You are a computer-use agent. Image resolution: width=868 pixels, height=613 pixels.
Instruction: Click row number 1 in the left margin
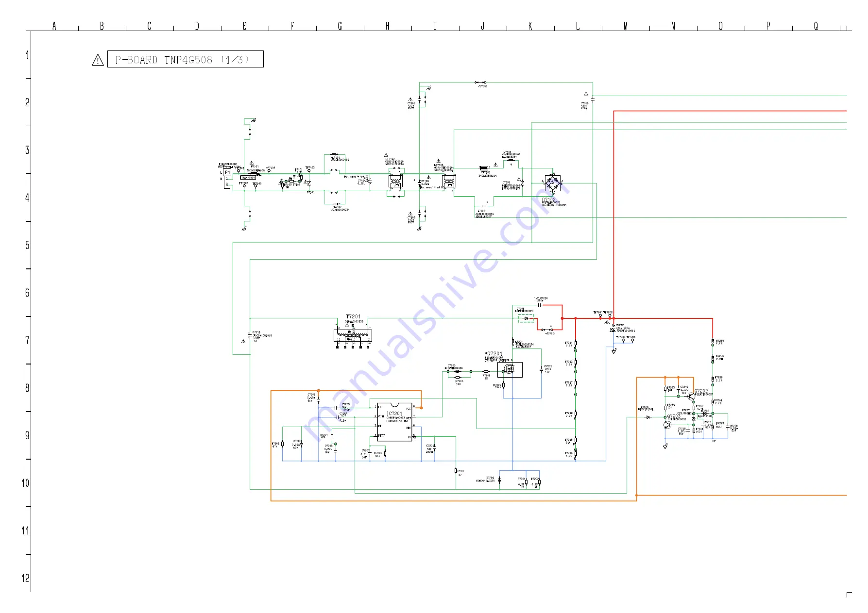(27, 55)
